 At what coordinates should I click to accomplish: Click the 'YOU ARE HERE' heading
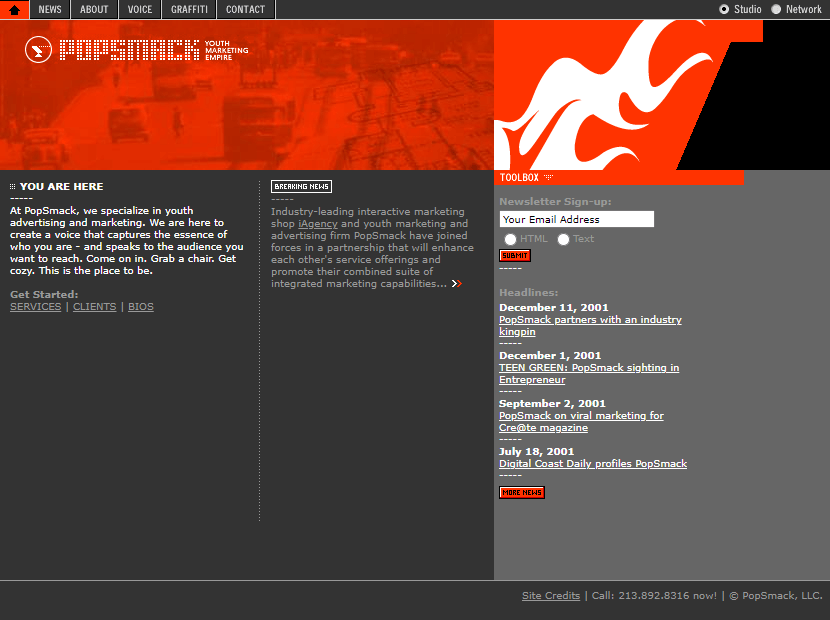(x=61, y=186)
